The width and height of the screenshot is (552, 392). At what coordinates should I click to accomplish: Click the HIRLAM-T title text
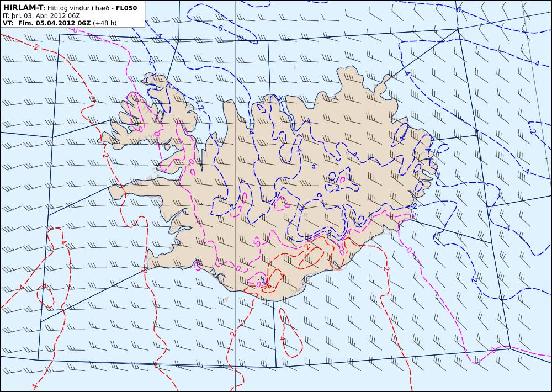(x=23, y=8)
